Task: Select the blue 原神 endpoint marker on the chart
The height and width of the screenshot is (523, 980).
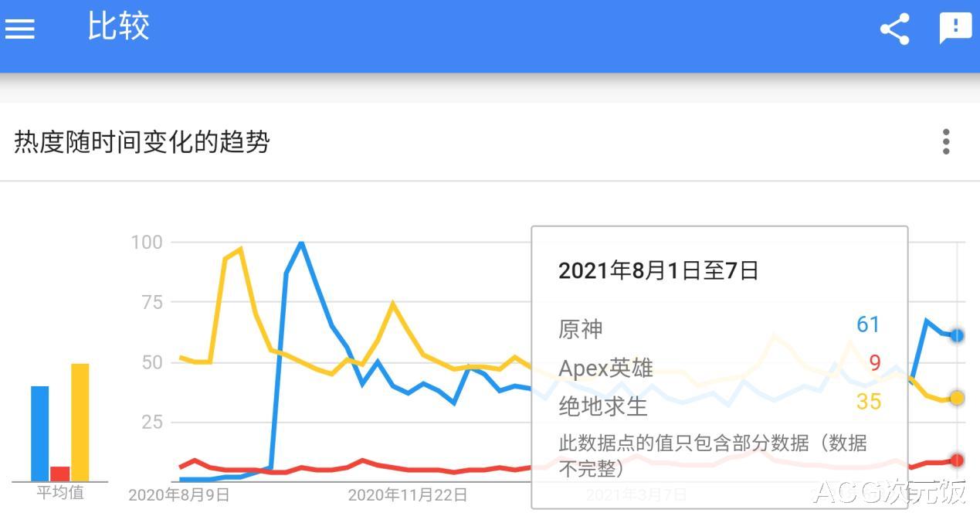Action: (958, 335)
